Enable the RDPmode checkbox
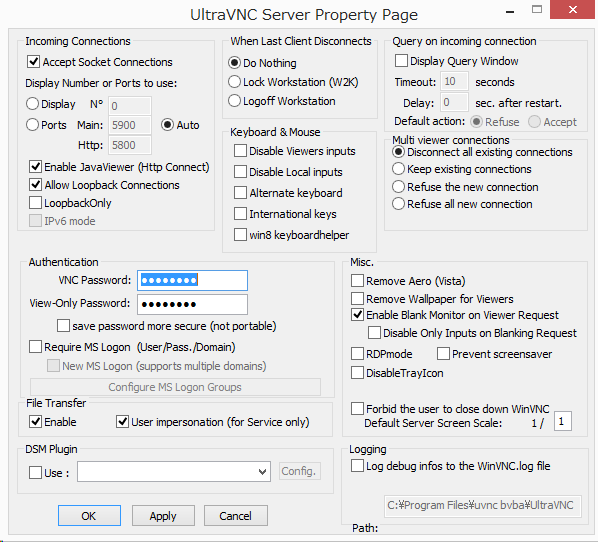This screenshot has width=598, height=542. point(357,354)
